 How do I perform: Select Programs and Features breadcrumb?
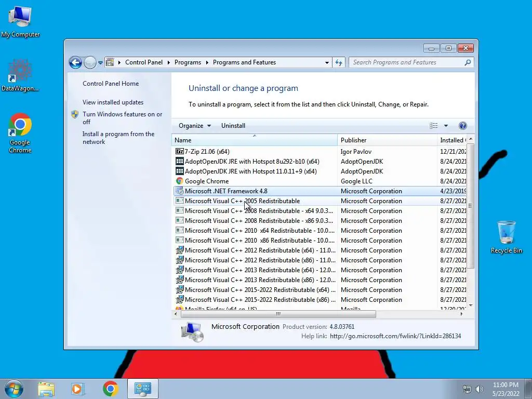coord(244,62)
